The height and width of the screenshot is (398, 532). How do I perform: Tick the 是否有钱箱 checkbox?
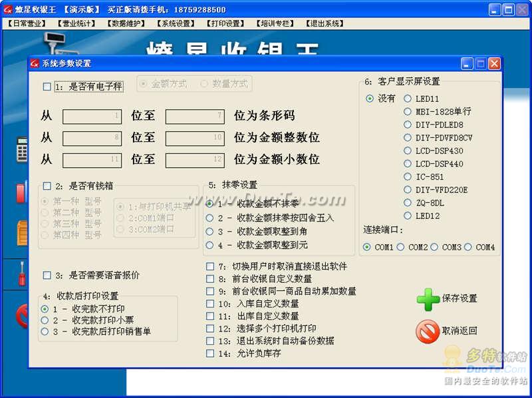pos(47,186)
